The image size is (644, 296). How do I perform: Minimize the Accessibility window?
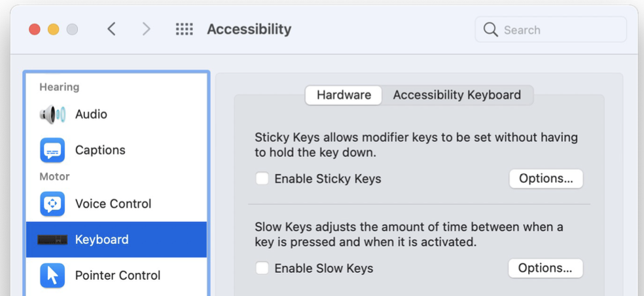pos(53,29)
